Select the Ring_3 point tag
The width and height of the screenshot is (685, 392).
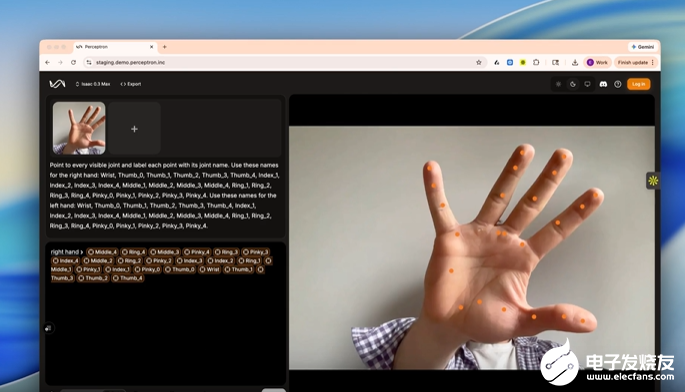[226, 252]
